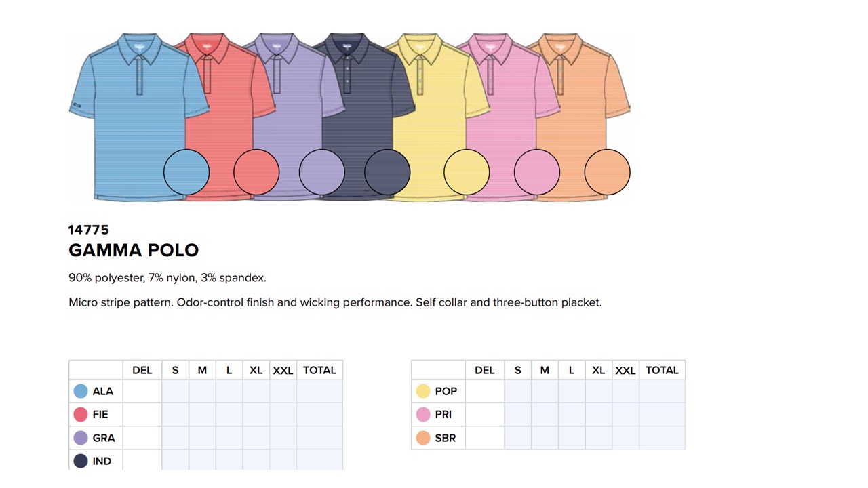Select the GRA purple dot icon

(x=81, y=438)
